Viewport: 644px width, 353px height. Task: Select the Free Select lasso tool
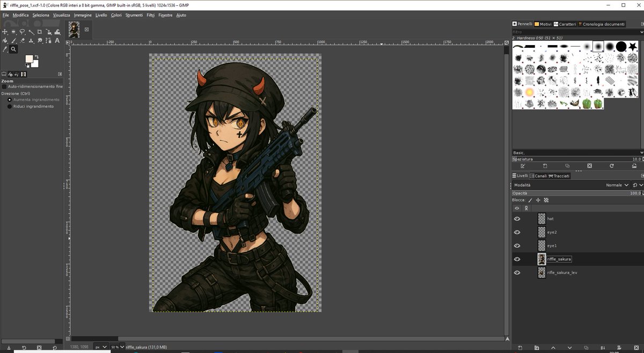click(22, 32)
